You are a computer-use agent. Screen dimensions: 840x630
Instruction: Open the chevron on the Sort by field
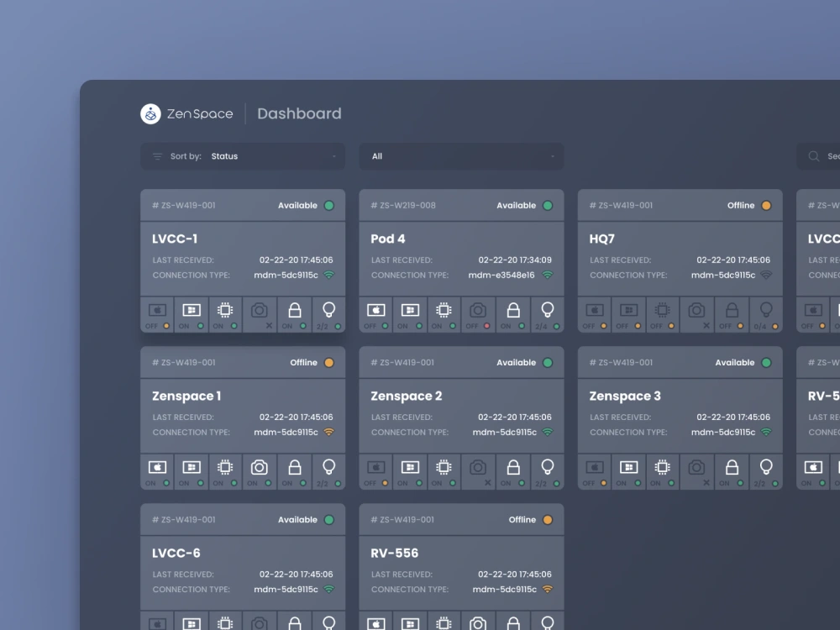click(x=335, y=157)
